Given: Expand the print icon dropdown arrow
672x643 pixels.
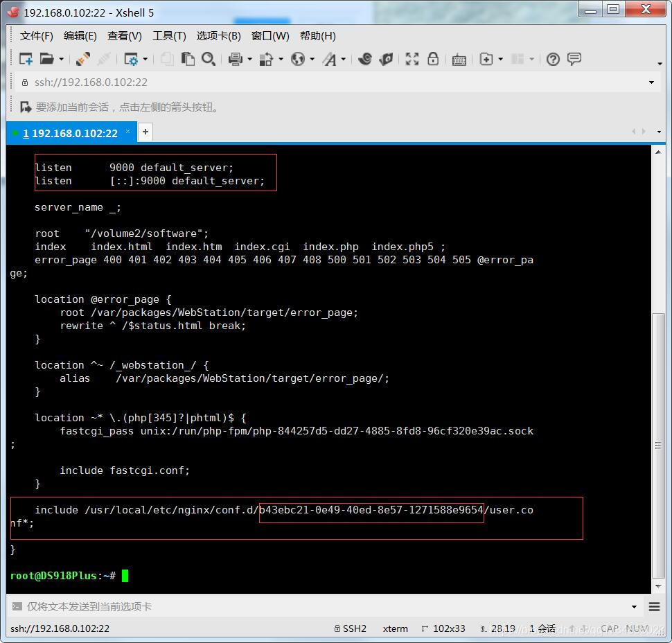Looking at the screenshot, I should click(249, 60).
